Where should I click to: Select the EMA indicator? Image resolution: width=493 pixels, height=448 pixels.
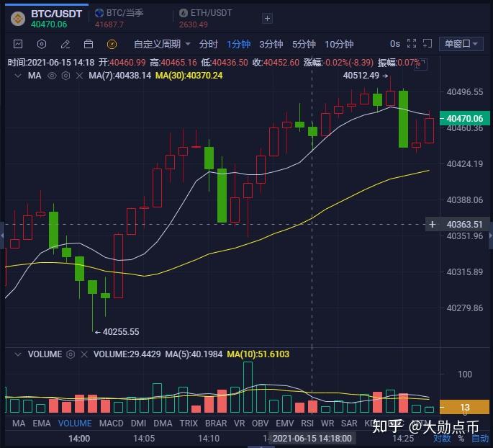click(42, 423)
